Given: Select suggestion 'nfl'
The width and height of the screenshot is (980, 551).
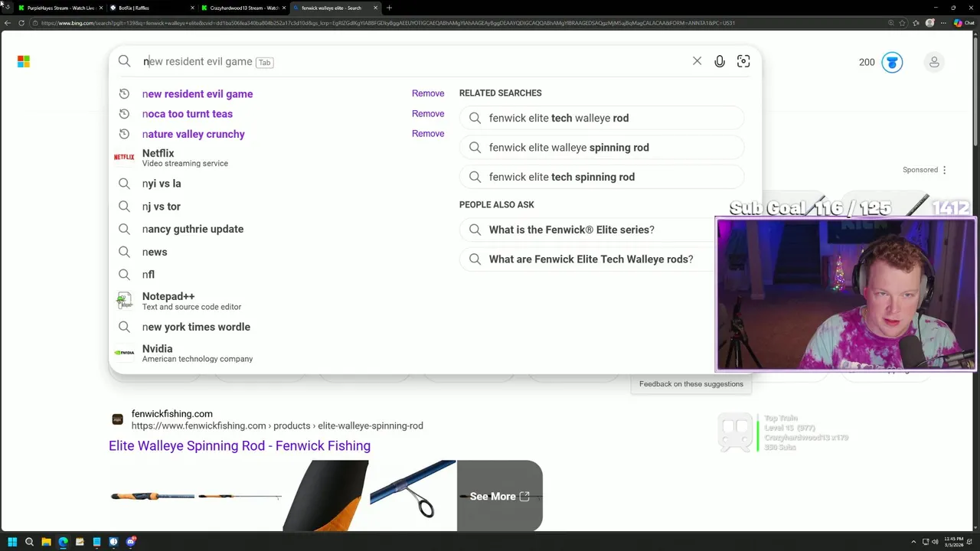Looking at the screenshot, I should click(149, 274).
